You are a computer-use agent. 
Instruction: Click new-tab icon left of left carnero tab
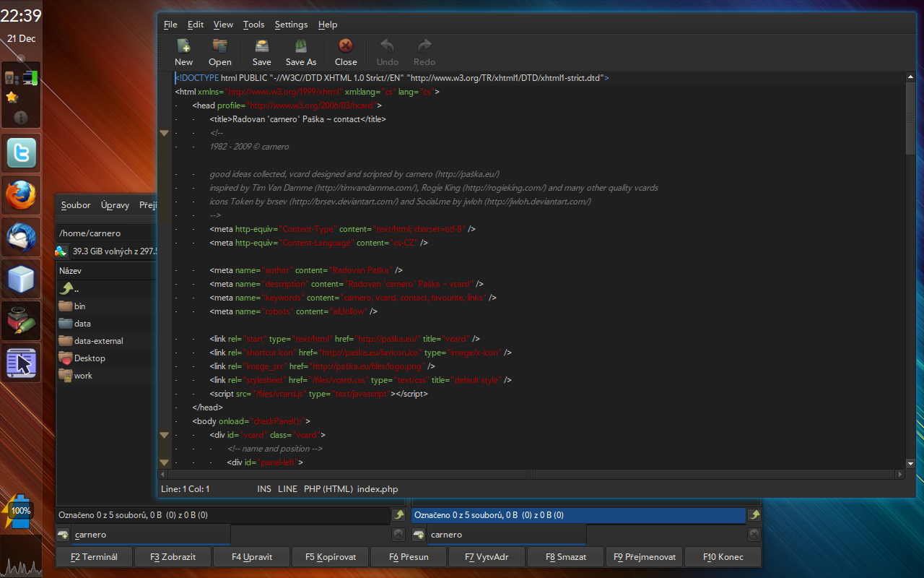click(63, 535)
